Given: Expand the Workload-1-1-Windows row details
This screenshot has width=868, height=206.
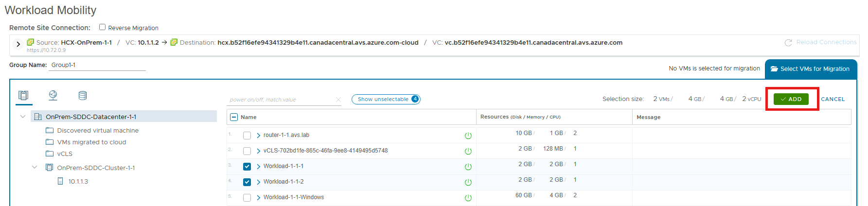Looking at the screenshot, I should coord(258,198).
